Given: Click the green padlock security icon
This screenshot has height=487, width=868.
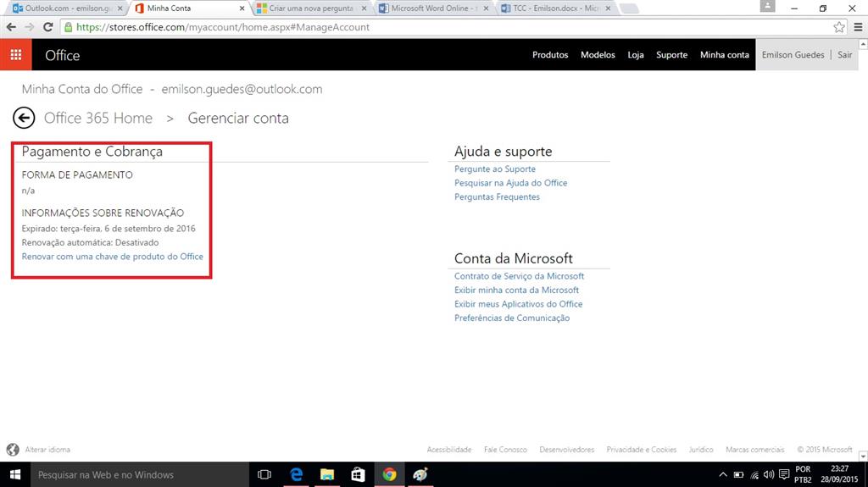Looking at the screenshot, I should coord(68,26).
